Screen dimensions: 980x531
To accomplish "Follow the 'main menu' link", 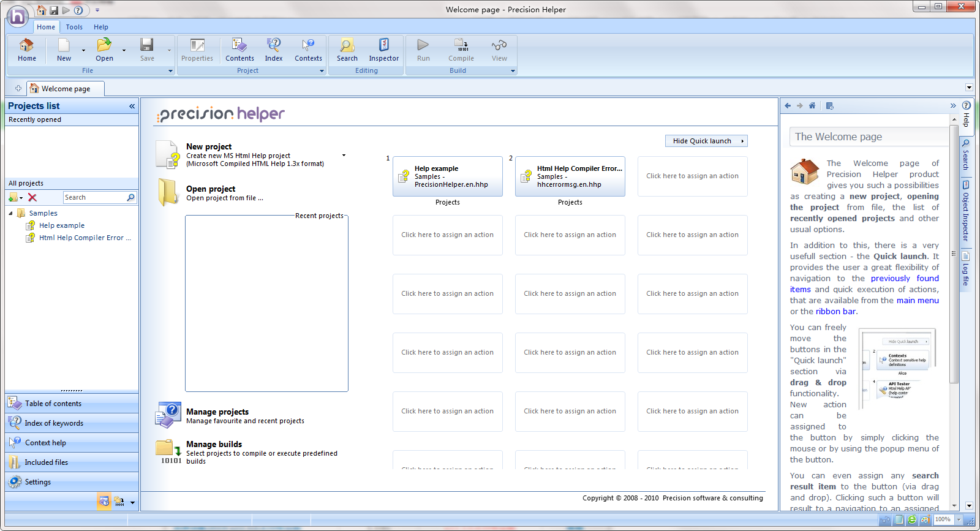I will coord(918,300).
